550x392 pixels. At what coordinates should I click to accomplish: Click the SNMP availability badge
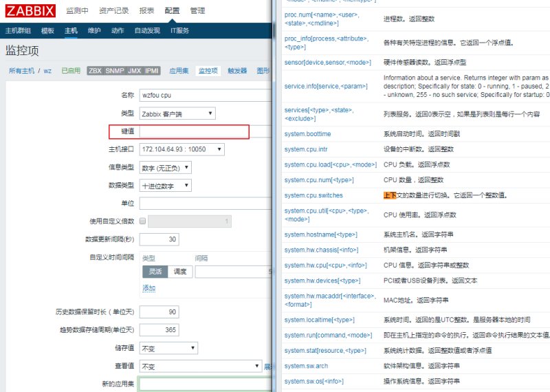115,71
